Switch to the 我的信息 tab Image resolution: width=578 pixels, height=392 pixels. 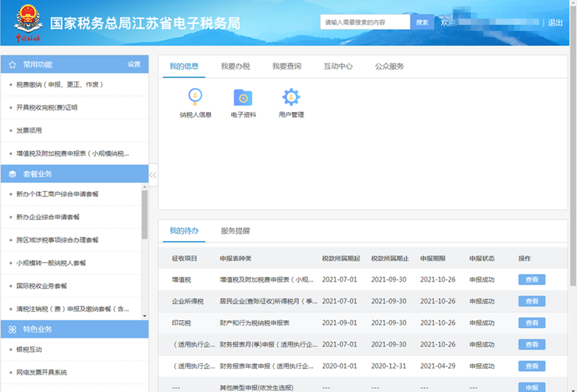(184, 66)
